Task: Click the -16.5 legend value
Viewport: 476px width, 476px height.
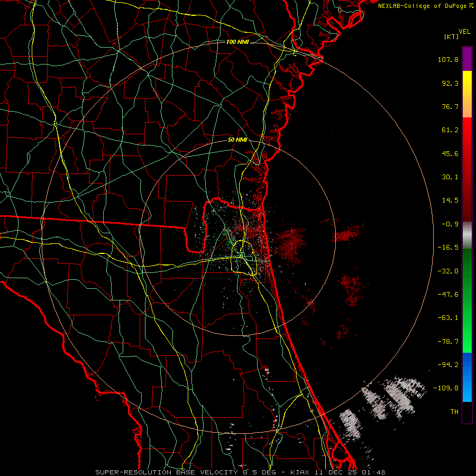Action: tap(448, 248)
